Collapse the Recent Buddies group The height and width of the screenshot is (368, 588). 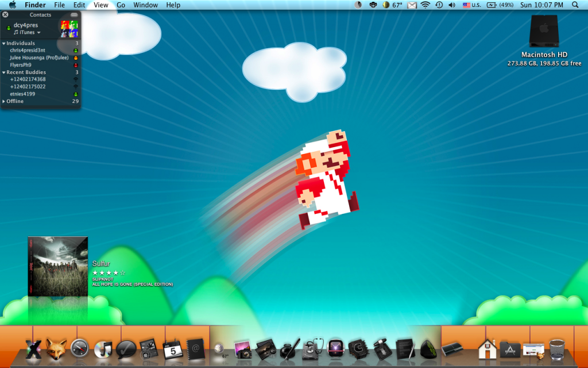pyautogui.click(x=4, y=72)
